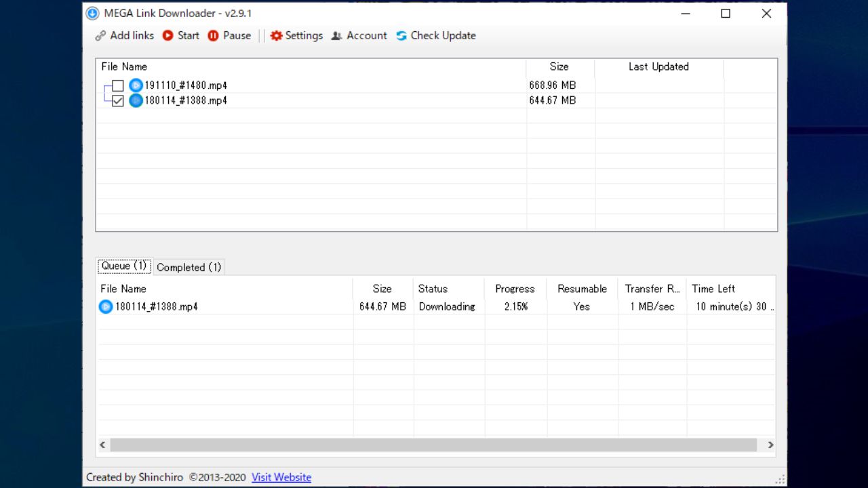Click the Check Update toolbar label
Screen dimensions: 868x488
[x=443, y=35]
